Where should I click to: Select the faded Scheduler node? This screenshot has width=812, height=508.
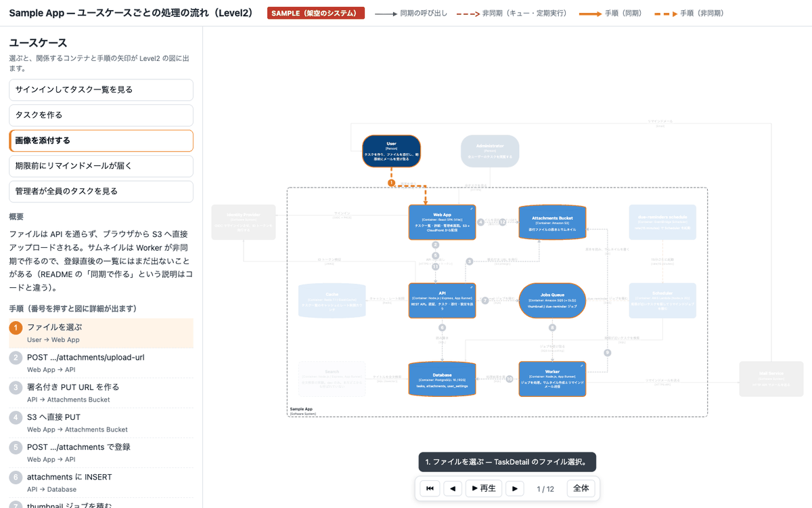tap(662, 301)
